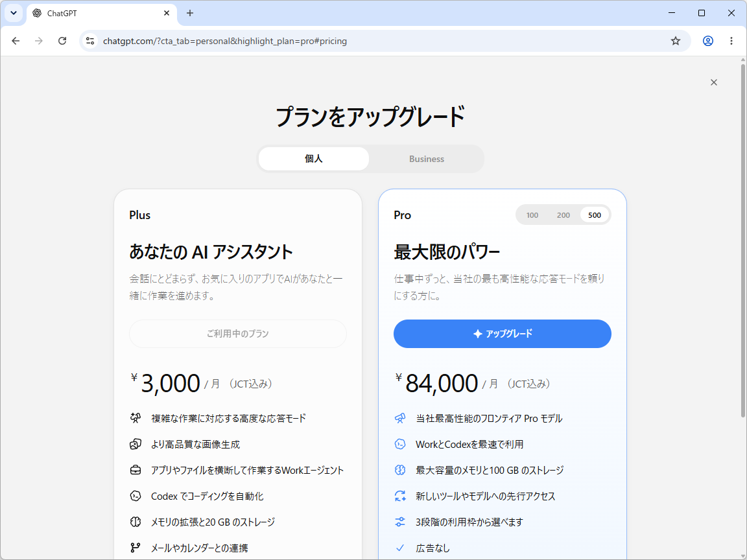
Task: Click the vertical page scrollbar
Action: [x=742, y=240]
